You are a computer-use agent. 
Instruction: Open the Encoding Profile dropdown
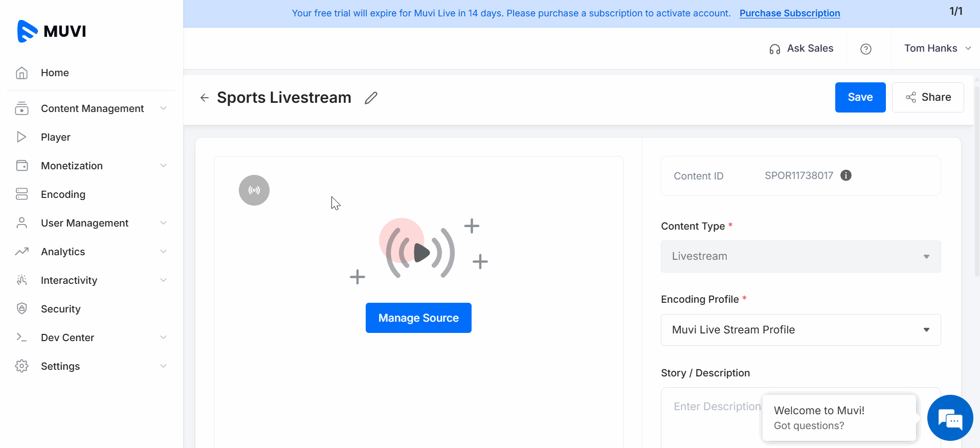[x=800, y=330]
